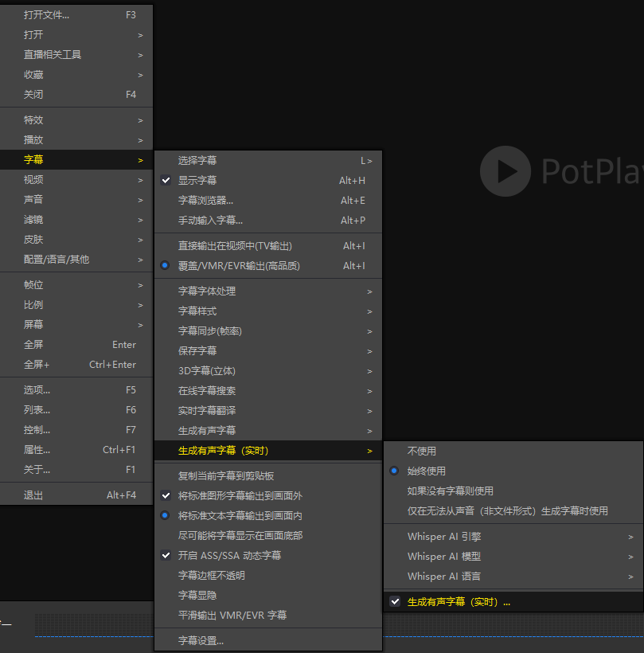Open 字幕设置... item
The width and height of the screenshot is (644, 653).
(x=268, y=640)
